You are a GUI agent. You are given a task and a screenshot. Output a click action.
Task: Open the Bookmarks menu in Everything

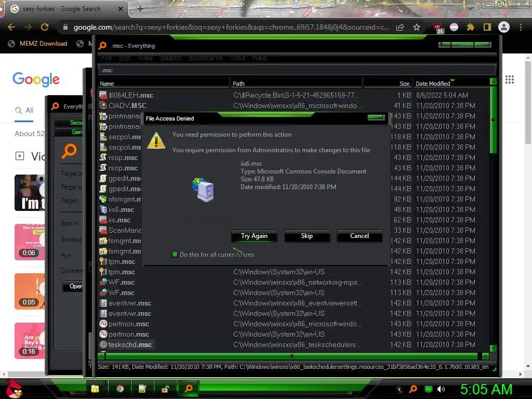click(x=205, y=58)
